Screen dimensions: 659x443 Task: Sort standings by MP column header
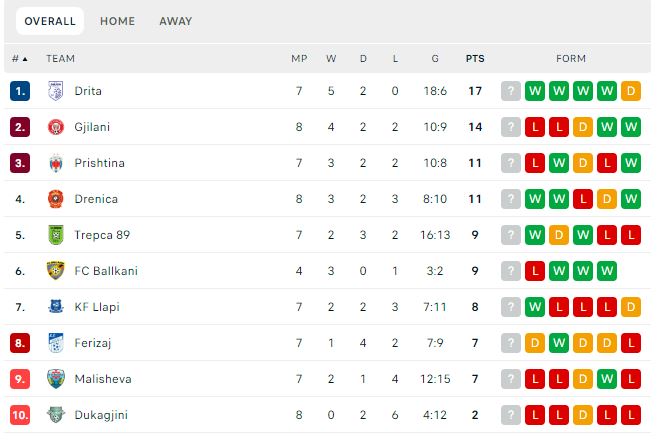click(x=299, y=58)
